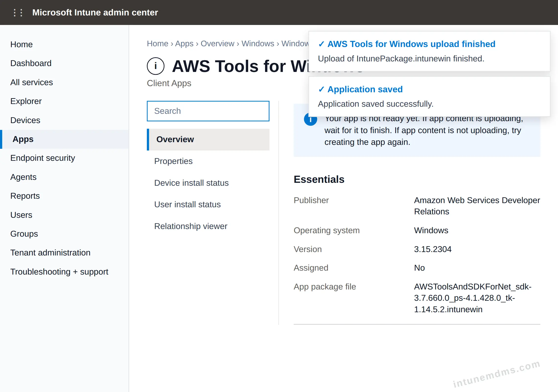Follow the first Windows breadcrumb link
Screen dimensions: 558x392
(258, 44)
